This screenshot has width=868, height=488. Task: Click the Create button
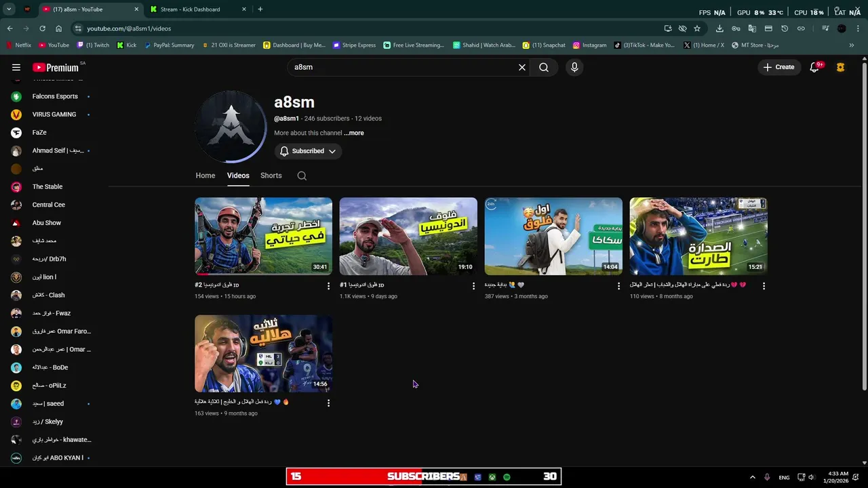tap(778, 67)
